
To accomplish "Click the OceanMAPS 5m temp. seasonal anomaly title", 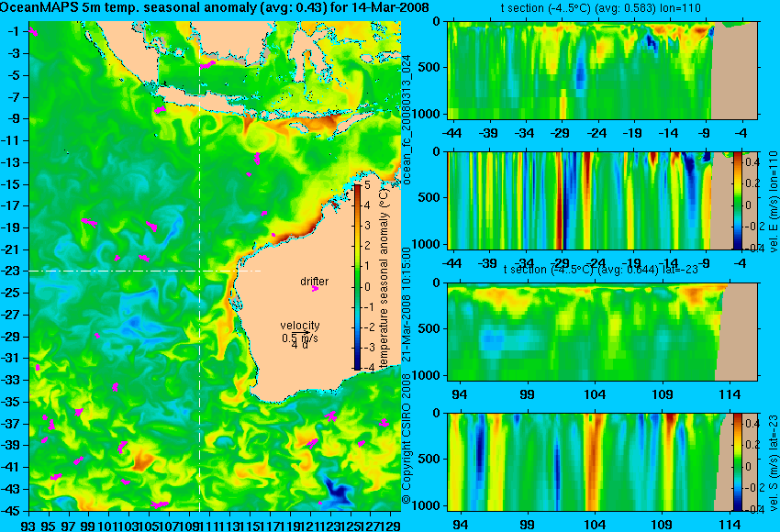I will [x=215, y=8].
